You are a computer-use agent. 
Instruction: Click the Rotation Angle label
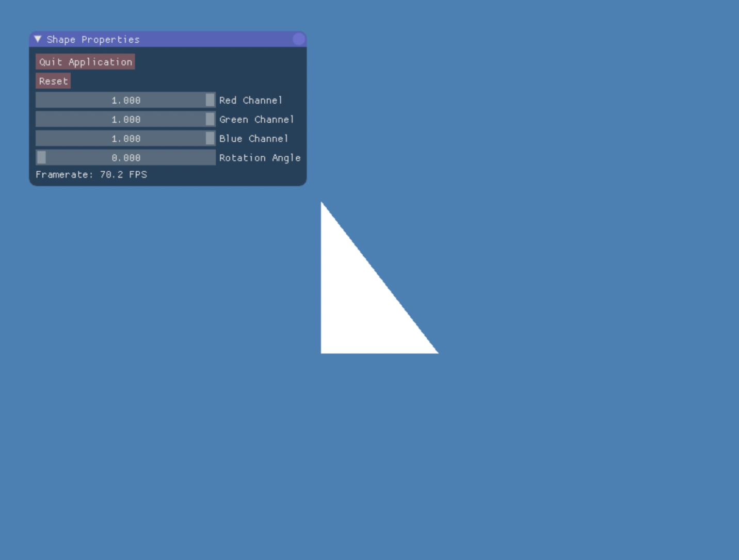pos(260,157)
